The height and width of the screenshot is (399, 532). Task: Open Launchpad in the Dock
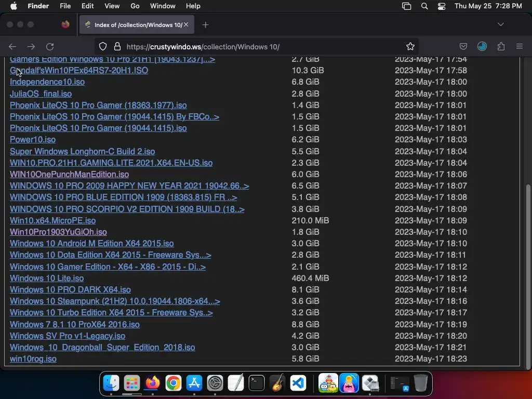click(x=132, y=383)
